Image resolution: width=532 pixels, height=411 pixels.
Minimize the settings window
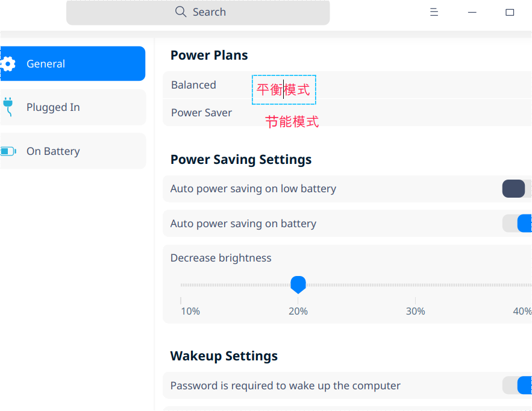[x=472, y=12]
